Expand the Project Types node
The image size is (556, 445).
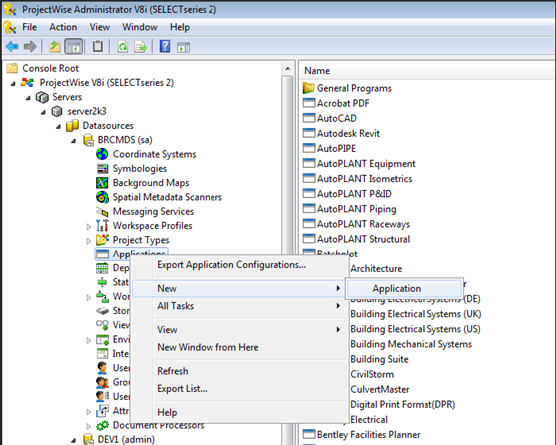88,241
